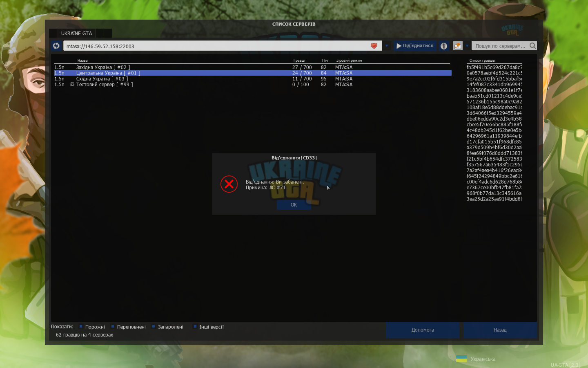Click player count 27 / 700

(x=302, y=67)
